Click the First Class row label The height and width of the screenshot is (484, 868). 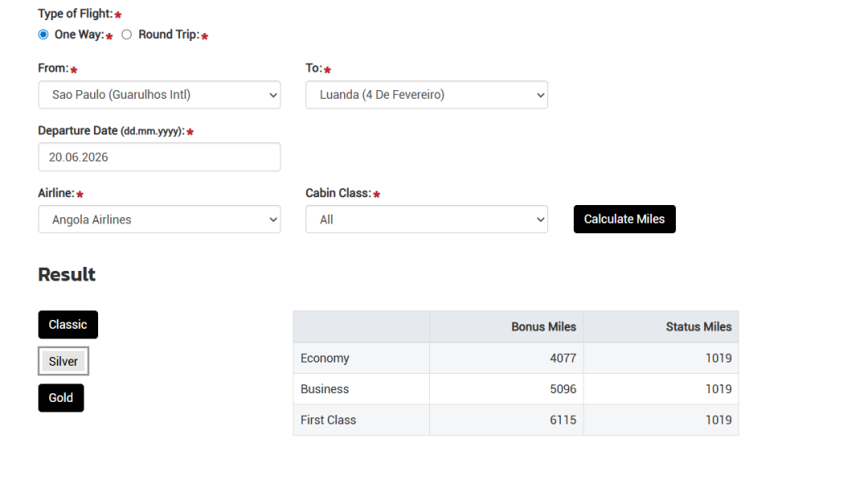point(328,420)
